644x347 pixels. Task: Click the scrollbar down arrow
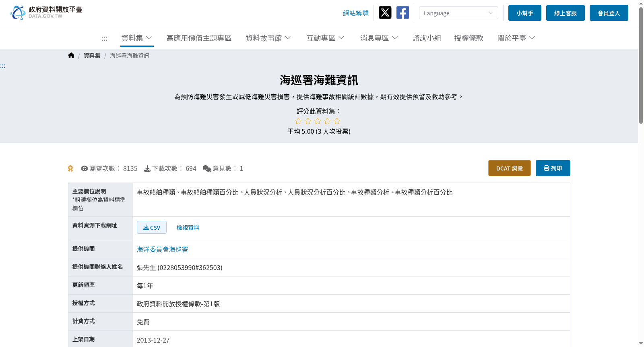641,343
